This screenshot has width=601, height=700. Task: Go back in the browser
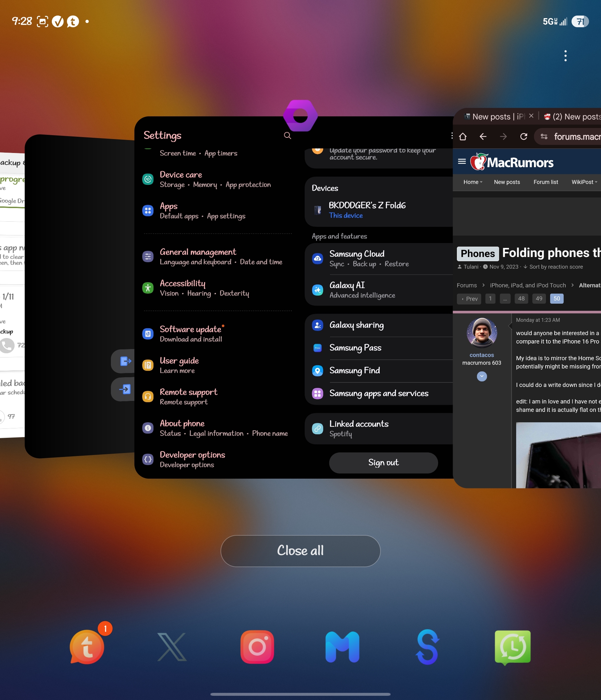tap(483, 136)
